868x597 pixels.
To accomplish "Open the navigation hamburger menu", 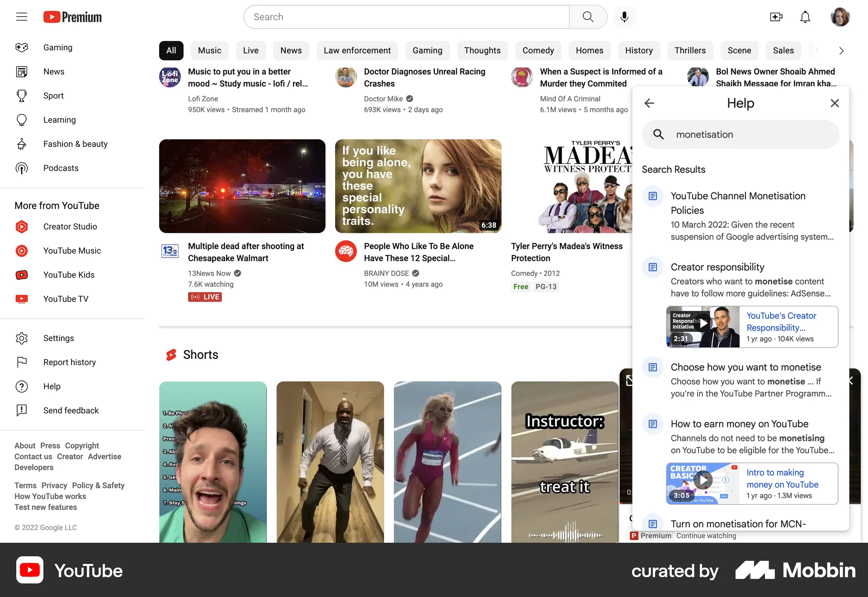I will (21, 17).
